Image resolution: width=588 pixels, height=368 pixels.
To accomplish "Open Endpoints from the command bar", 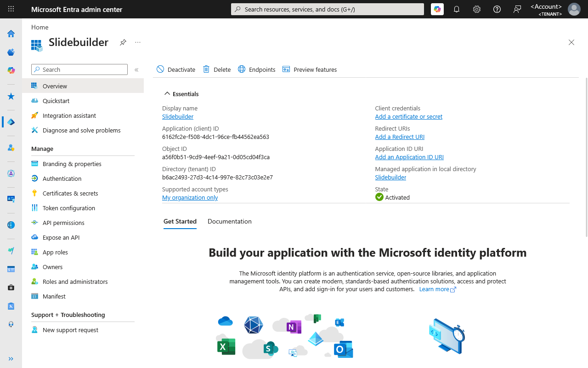I will [257, 69].
